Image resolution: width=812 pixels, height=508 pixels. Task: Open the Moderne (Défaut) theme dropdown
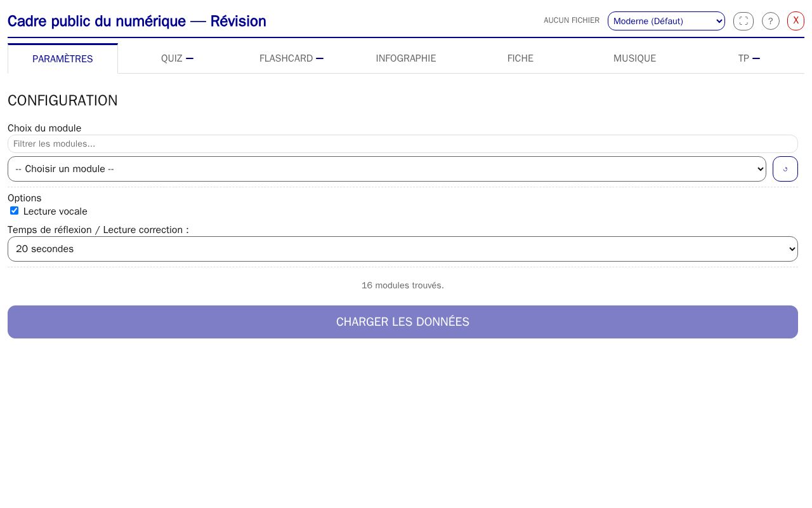[x=666, y=21]
